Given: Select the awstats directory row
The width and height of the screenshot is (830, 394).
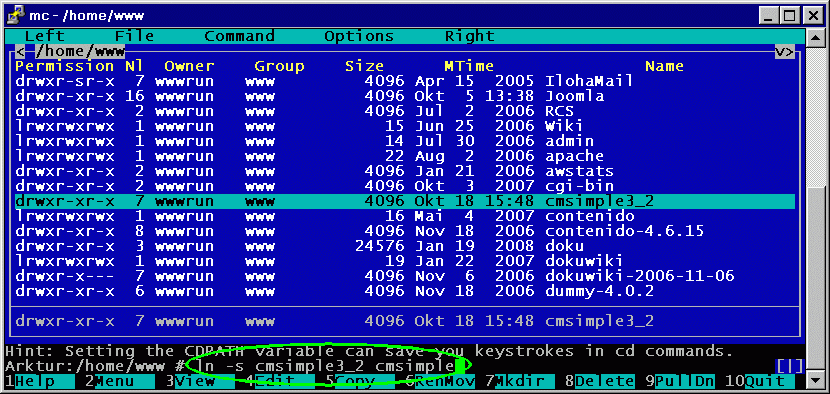Looking at the screenshot, I should (x=405, y=171).
